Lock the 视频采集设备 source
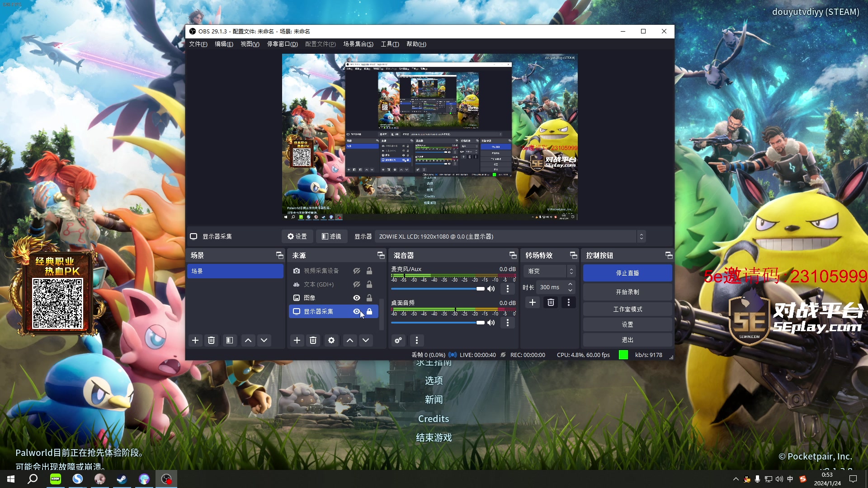 tap(369, 271)
